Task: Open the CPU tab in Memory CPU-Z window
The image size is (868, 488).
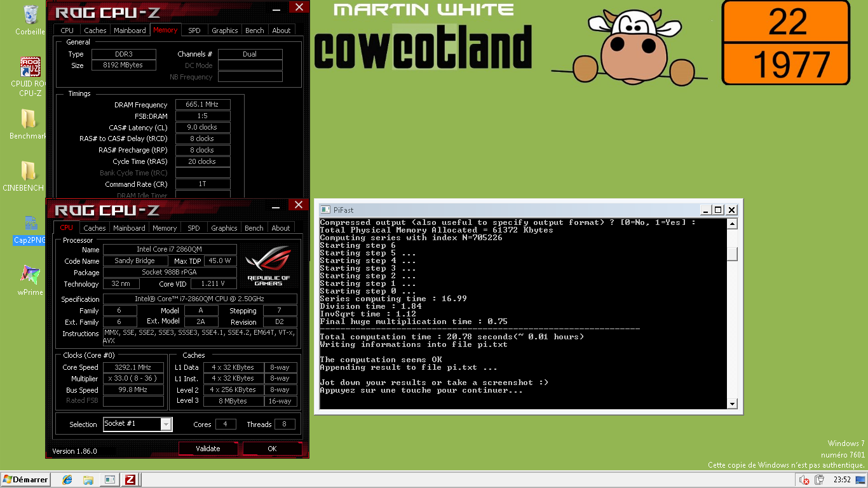Action: [x=67, y=30]
